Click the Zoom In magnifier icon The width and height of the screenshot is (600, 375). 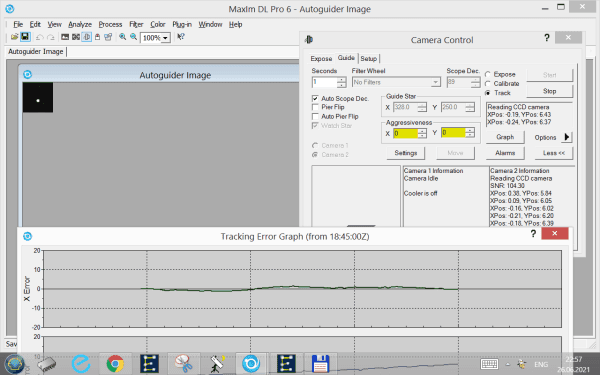point(122,37)
